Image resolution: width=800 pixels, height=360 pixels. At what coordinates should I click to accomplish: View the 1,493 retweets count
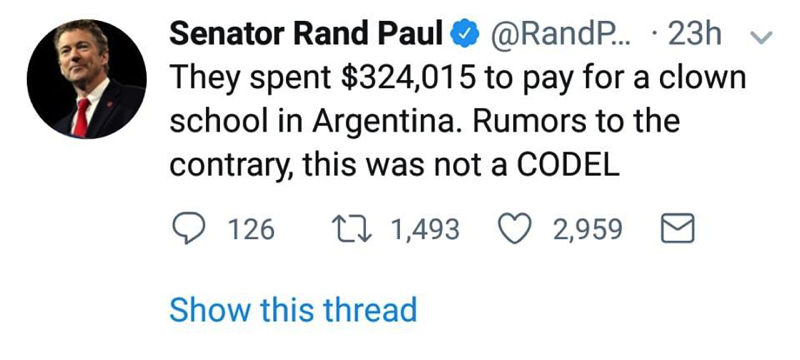pos(426,228)
